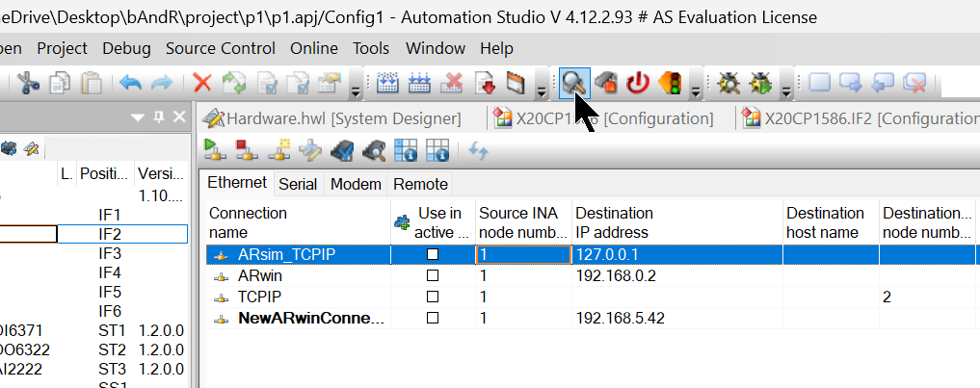Image resolution: width=980 pixels, height=388 pixels.
Task: Select the Ethernet tab
Action: point(237,183)
